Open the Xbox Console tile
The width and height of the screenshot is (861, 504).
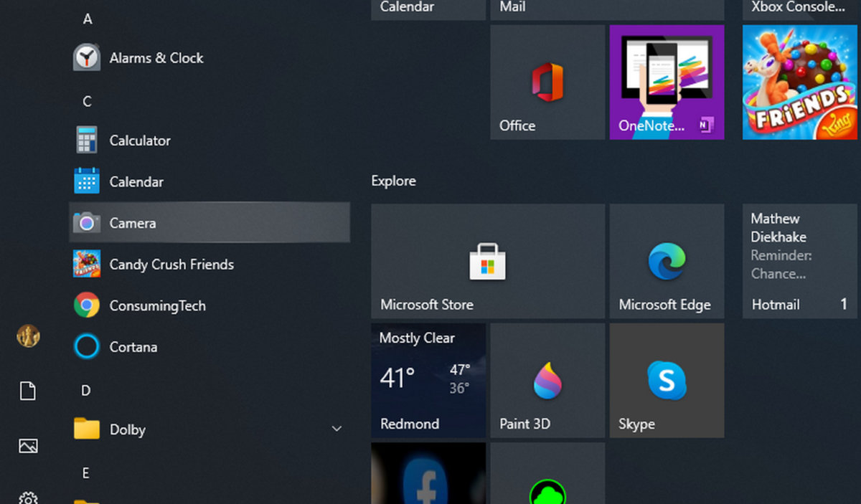coord(800,9)
